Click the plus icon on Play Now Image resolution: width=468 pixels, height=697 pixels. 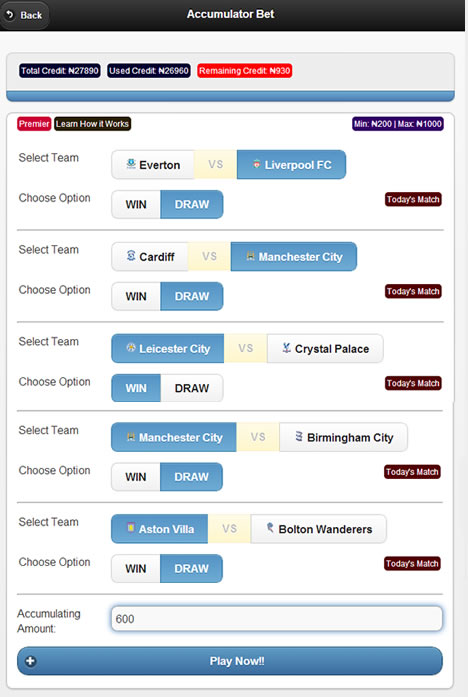(30, 661)
